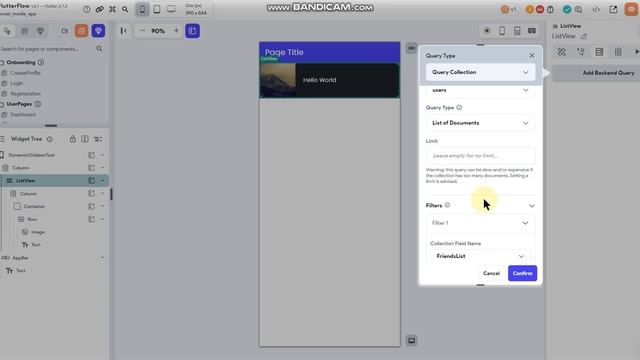Viewport: 640px width, 360px height.
Task: Click the expand-all icon in Widget Tree header
Action: pyautogui.click(x=84, y=139)
